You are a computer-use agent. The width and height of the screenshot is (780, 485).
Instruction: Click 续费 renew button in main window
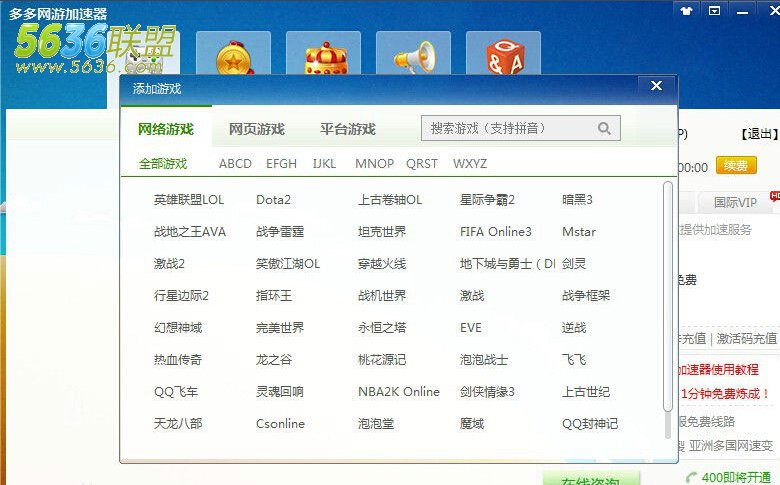[736, 165]
